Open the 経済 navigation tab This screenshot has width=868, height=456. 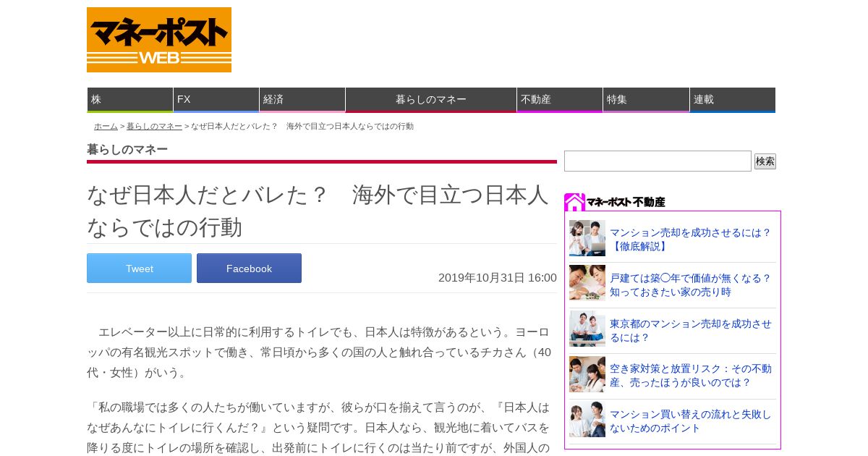point(302,100)
